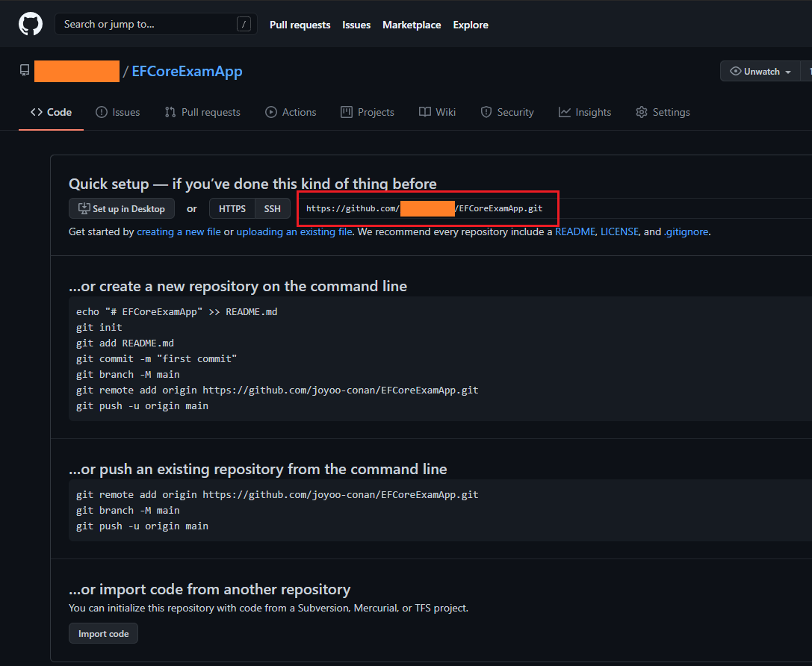Image resolution: width=812 pixels, height=666 pixels.
Task: Click the repository book icon beside owner name
Action: tap(25, 70)
